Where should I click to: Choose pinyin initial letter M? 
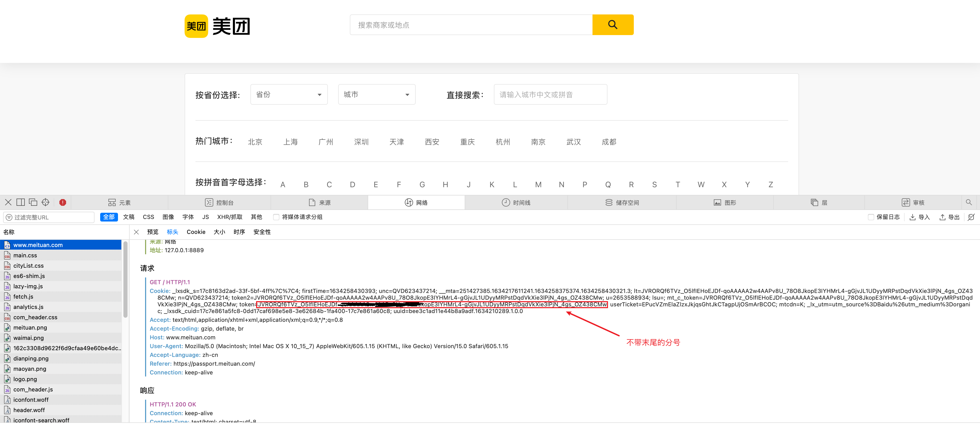538,185
